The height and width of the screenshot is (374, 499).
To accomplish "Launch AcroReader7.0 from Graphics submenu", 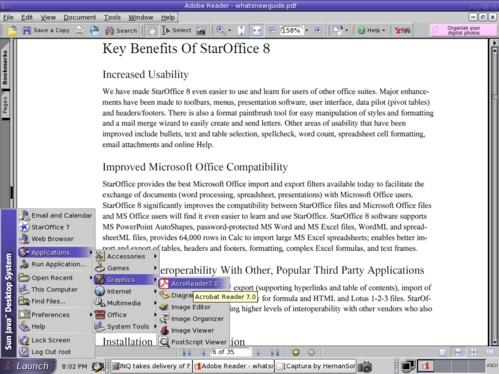I will pos(194,284).
